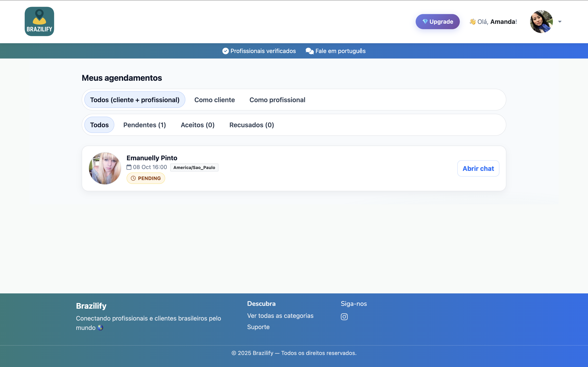Click the clock icon in PENDING badge
The width and height of the screenshot is (588, 367).
[x=133, y=178]
